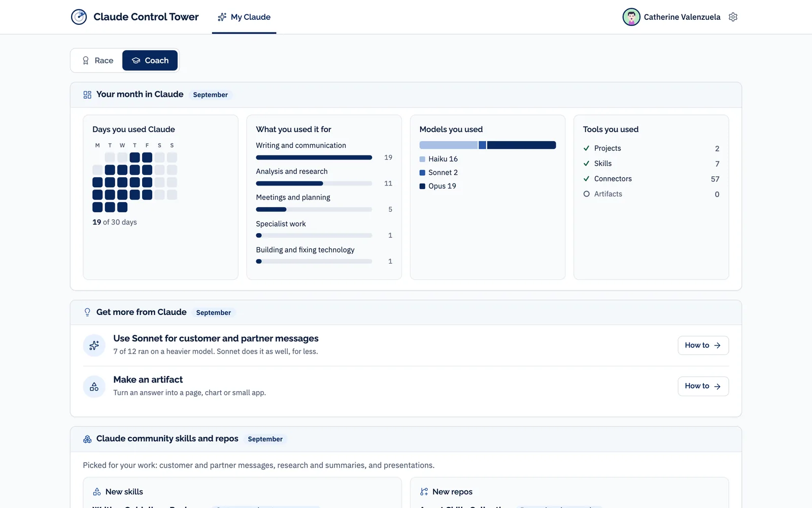Click the September badge beside Claude community skills

[x=265, y=439]
